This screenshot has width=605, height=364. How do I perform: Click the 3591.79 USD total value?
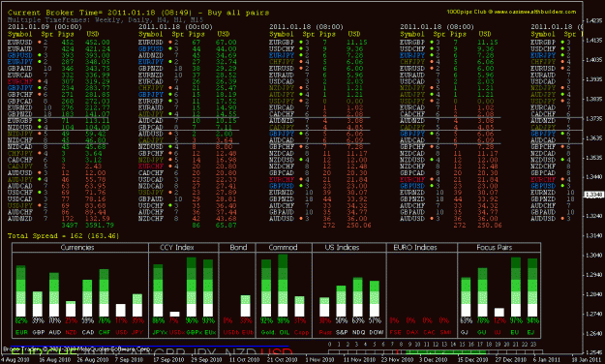point(100,225)
